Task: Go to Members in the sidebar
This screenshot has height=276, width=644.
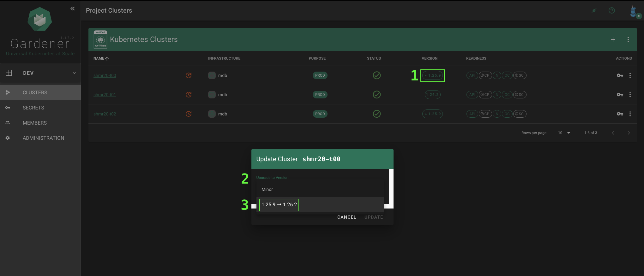Action: (x=34, y=123)
